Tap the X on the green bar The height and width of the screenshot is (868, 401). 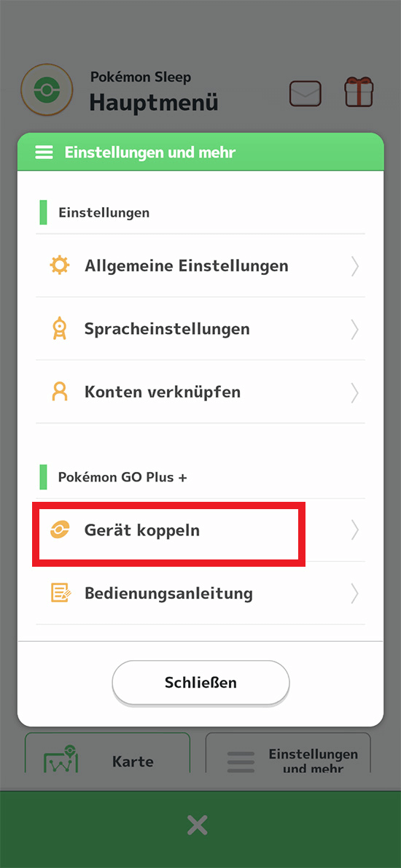197,826
